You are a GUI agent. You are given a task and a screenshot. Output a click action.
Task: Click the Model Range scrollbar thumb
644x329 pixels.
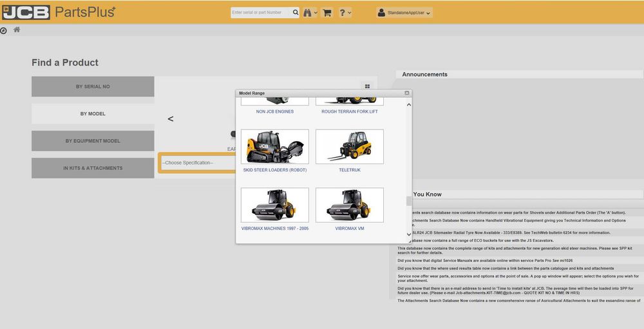[409, 201]
